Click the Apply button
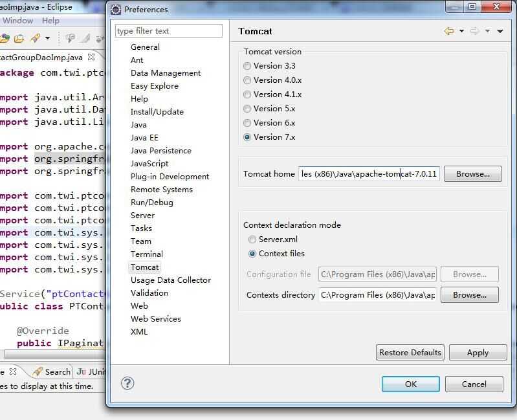 pos(478,353)
